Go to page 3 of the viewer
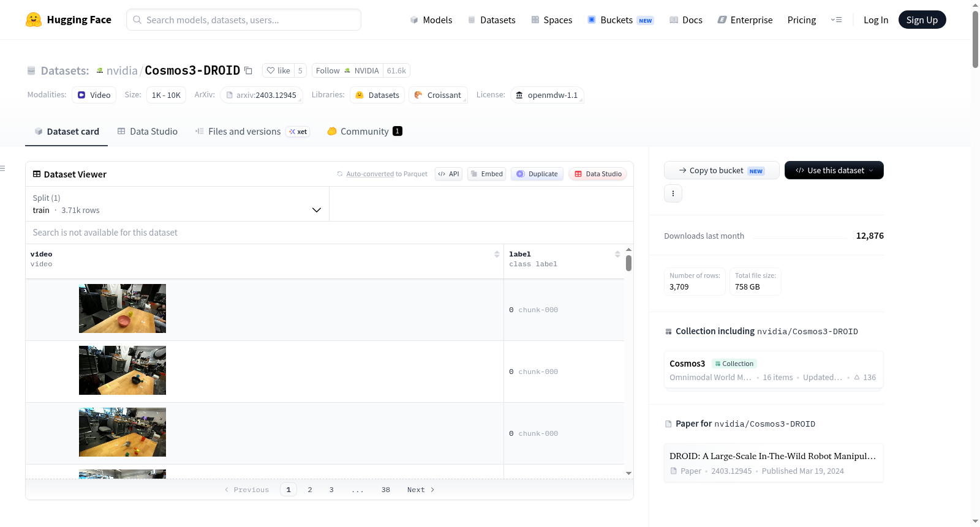 pyautogui.click(x=331, y=490)
